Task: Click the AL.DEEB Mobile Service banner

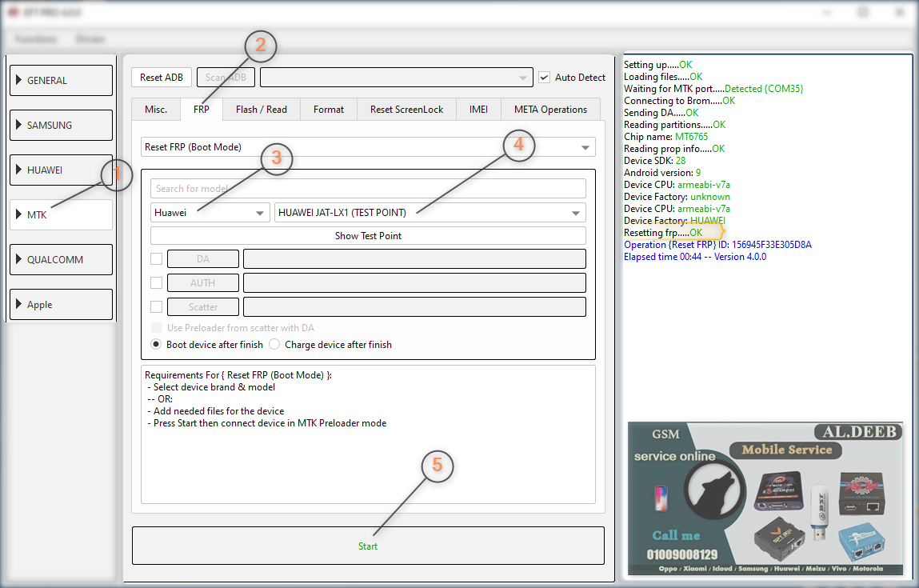Action: pyautogui.click(x=765, y=498)
